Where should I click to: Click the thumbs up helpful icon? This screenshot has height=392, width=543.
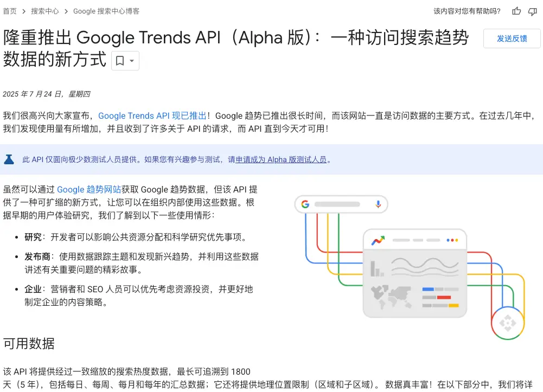click(516, 11)
